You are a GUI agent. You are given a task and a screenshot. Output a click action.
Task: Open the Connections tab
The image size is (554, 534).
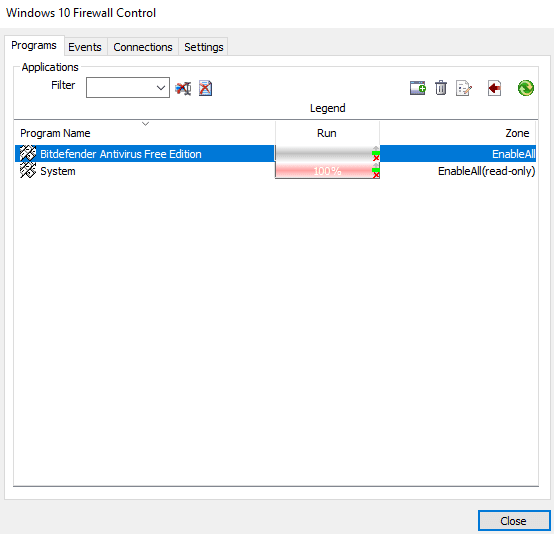coord(143,47)
